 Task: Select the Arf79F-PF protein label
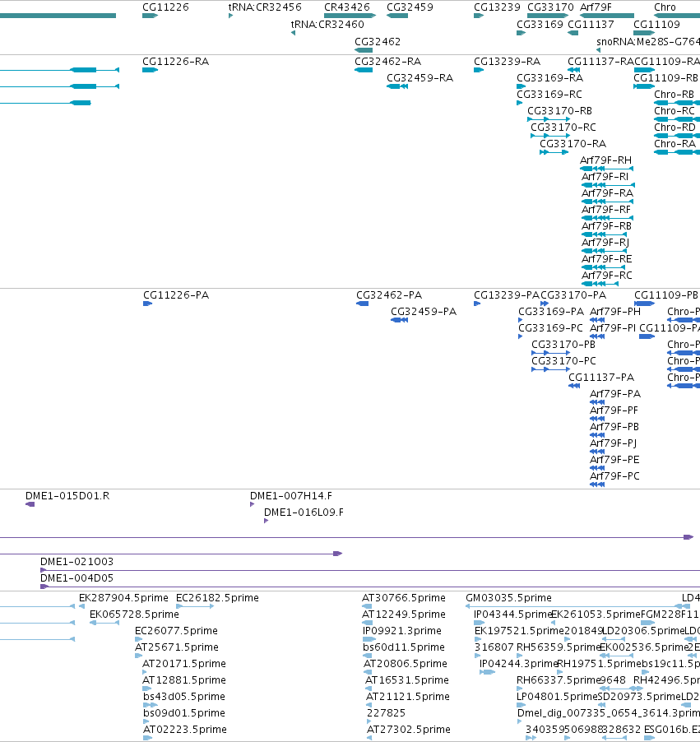pyautogui.click(x=614, y=410)
